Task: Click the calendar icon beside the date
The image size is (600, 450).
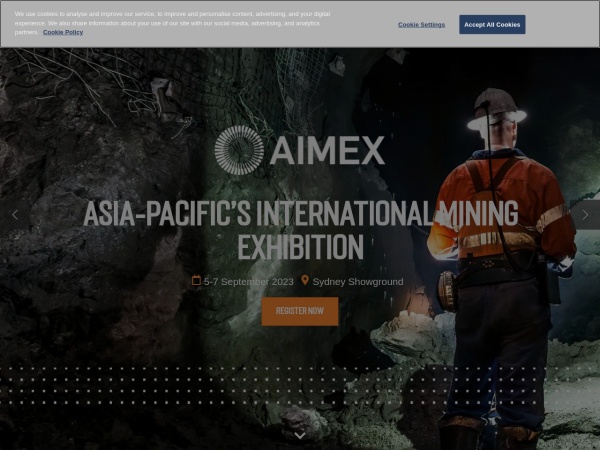Action: tap(196, 280)
